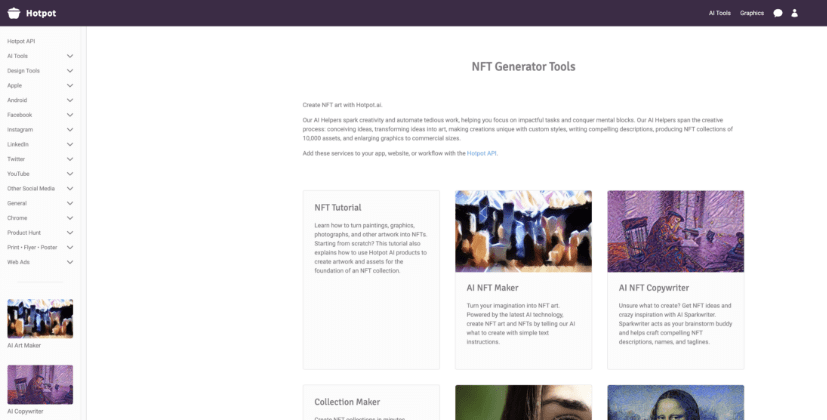Open the NFT Tutorial card title
Screen dimensions: 827x420
[338, 208]
